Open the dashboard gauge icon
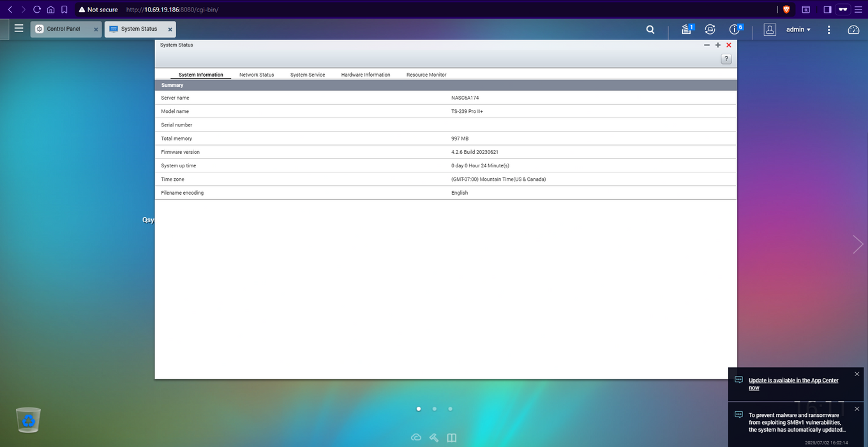Image resolution: width=868 pixels, height=447 pixels. [853, 29]
